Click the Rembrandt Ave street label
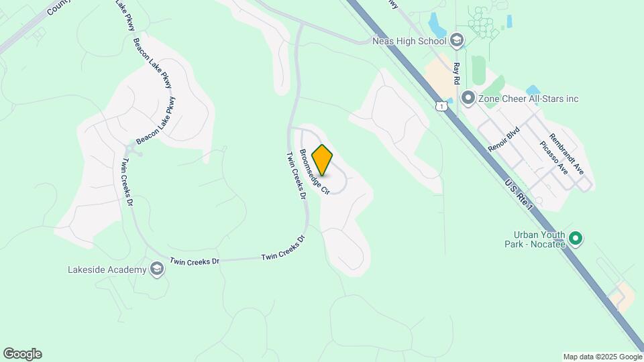644x362 pixels. pos(566,154)
